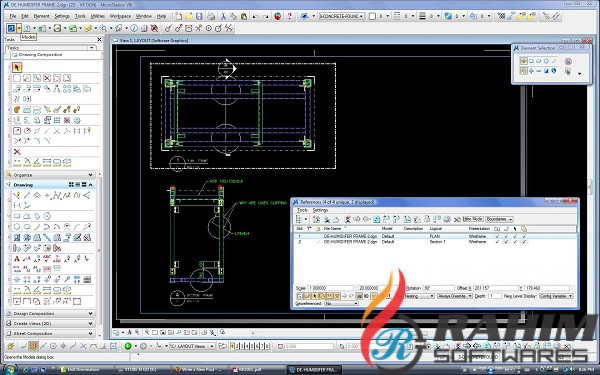
Task: Open the References icon in Primary toolbar
Action: (27, 28)
